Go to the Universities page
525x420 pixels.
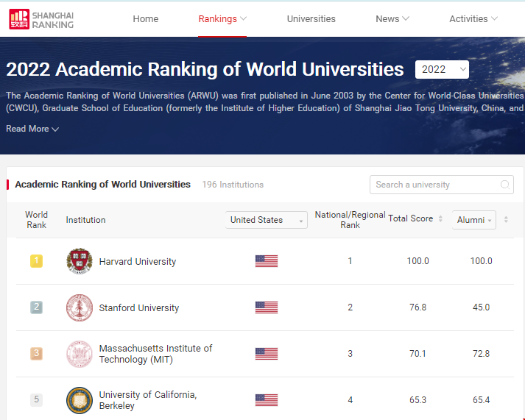click(311, 19)
